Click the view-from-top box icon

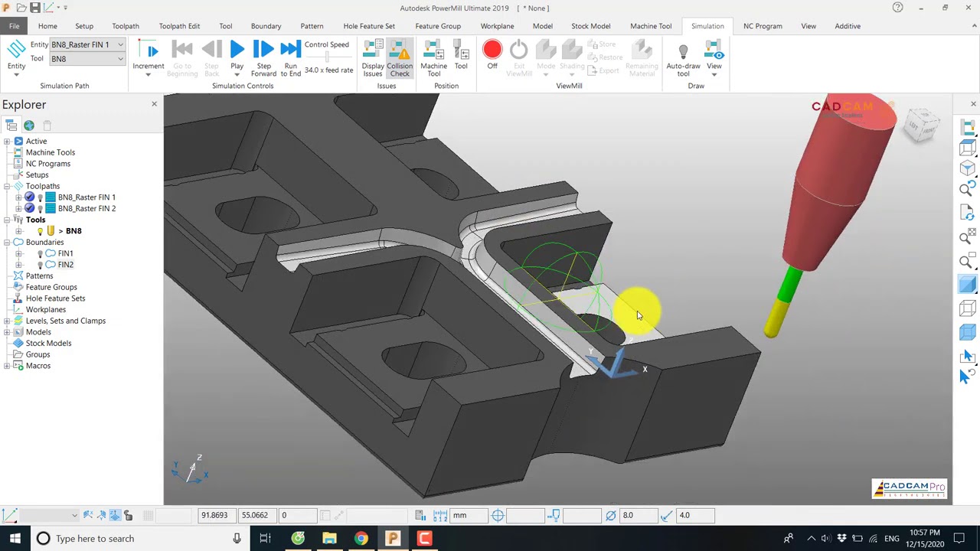coord(968,148)
